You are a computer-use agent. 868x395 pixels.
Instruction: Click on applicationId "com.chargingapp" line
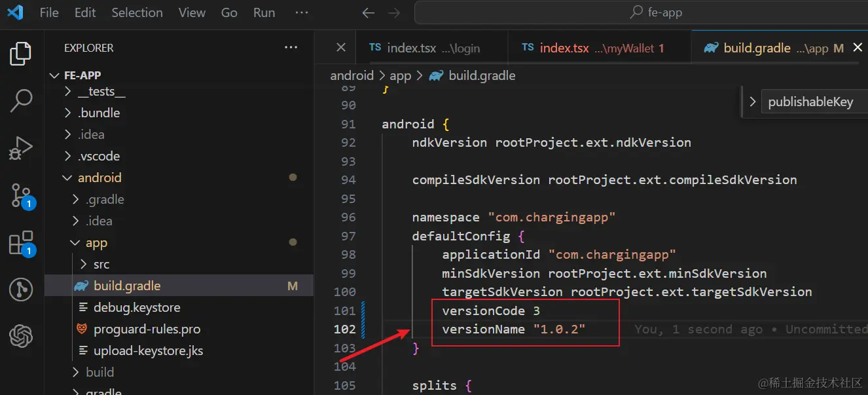click(x=559, y=254)
